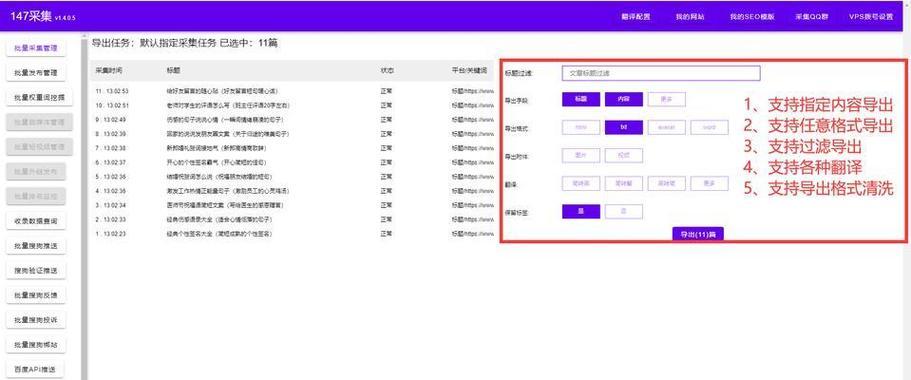This screenshot has height=380, width=911.
Task: Open 批量搜狗反馈 in the sidebar
Action: pyautogui.click(x=36, y=295)
